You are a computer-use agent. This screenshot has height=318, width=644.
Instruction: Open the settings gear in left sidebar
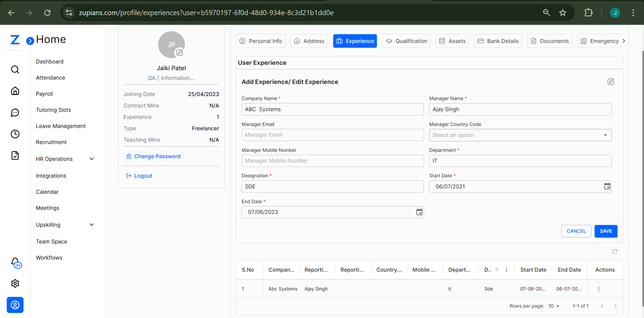pos(15,283)
